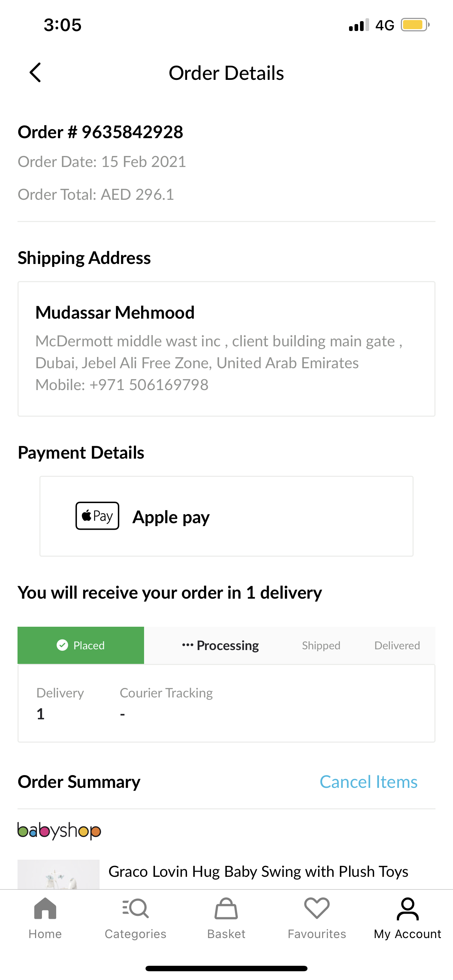Open the Graco baby swing thumbnail
Image resolution: width=453 pixels, height=980 pixels.
[59, 874]
